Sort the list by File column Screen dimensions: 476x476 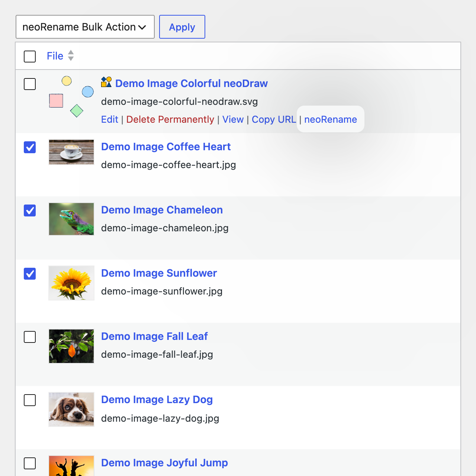coord(55,56)
